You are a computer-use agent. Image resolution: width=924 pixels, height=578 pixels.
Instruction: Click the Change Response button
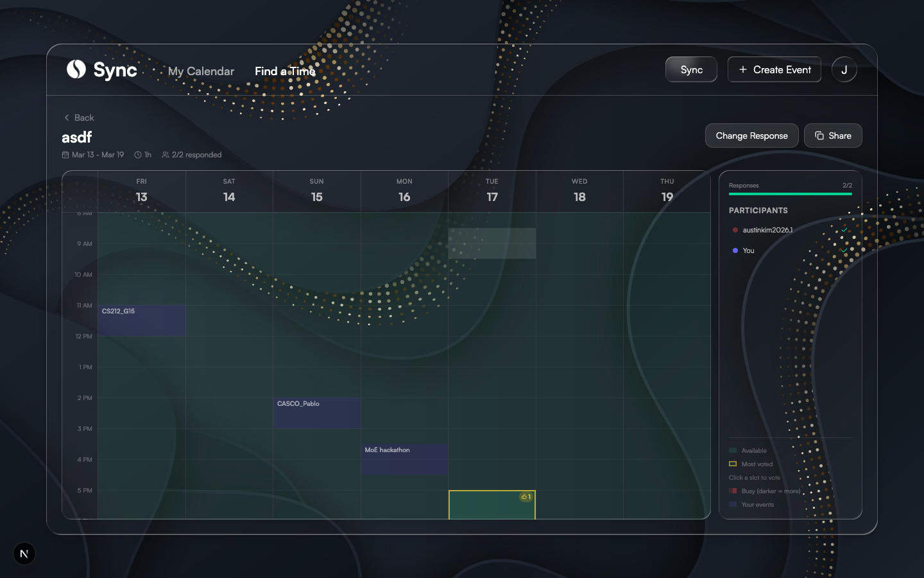tap(751, 136)
